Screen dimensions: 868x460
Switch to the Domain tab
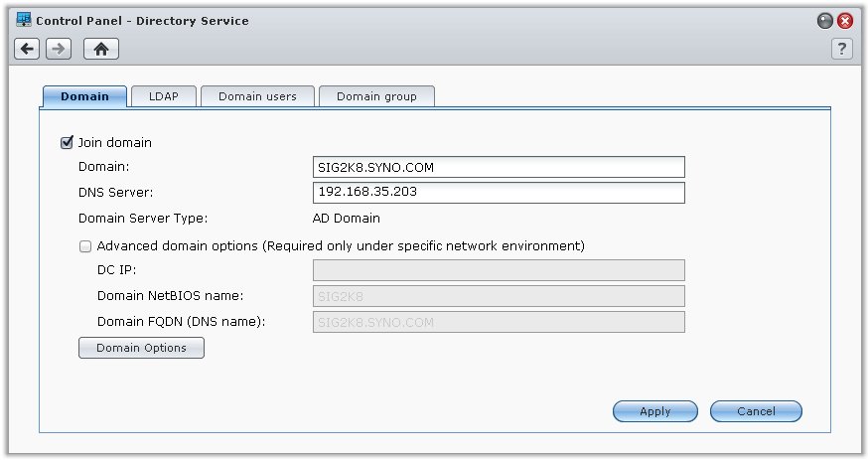tap(84, 96)
